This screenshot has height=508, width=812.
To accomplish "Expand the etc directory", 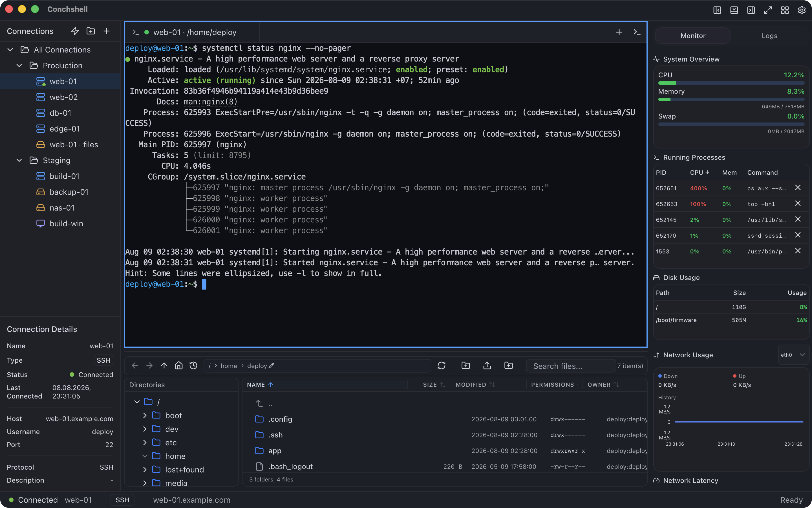I will pos(145,443).
